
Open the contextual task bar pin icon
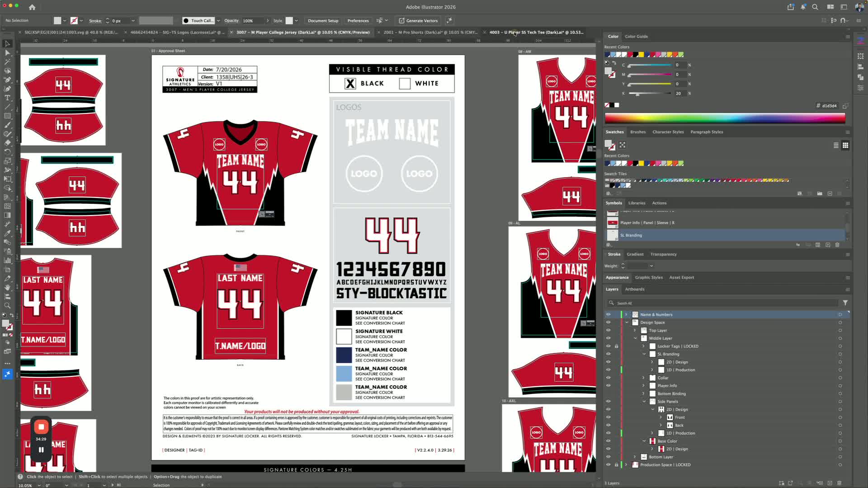[x=449, y=21]
